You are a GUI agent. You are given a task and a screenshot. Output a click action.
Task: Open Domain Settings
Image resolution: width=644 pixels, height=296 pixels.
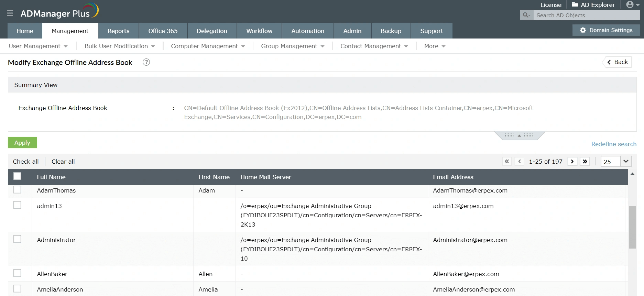(x=606, y=30)
